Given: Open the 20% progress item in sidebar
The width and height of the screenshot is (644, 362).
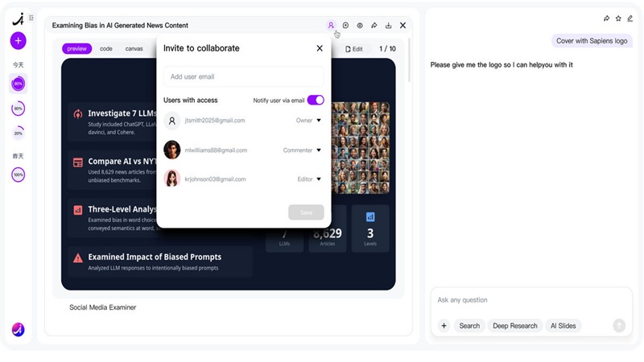Looking at the screenshot, I should tap(18, 133).
